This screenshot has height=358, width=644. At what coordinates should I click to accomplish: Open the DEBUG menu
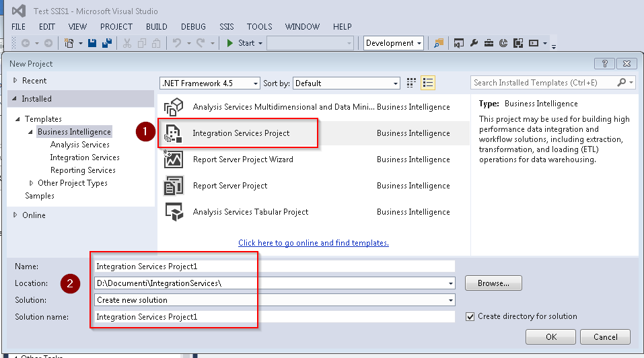click(193, 27)
